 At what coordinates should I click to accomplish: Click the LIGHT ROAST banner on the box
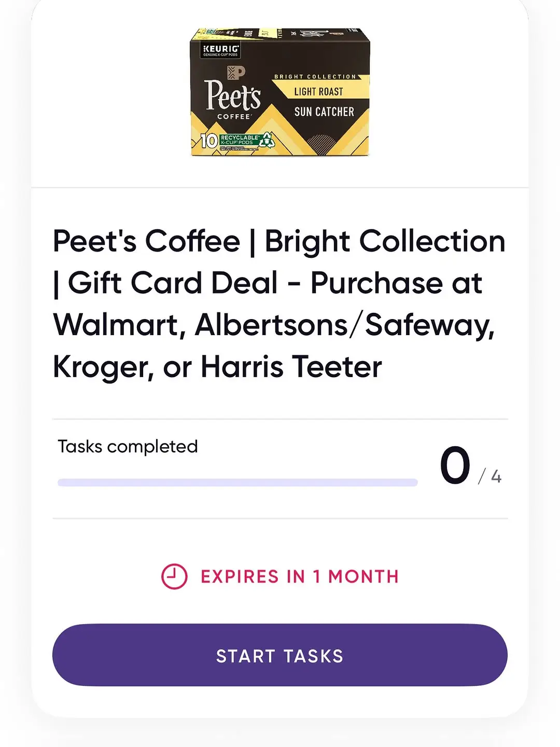tap(318, 91)
